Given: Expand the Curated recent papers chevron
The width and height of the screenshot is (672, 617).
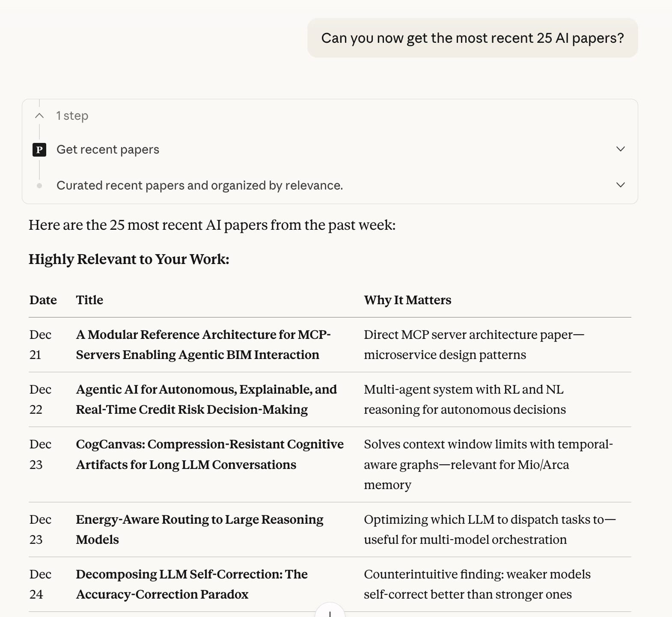Looking at the screenshot, I should [620, 185].
